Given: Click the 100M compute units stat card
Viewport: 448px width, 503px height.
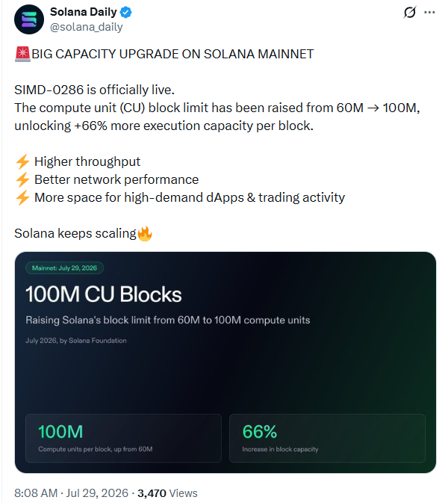Looking at the screenshot, I should (123, 438).
